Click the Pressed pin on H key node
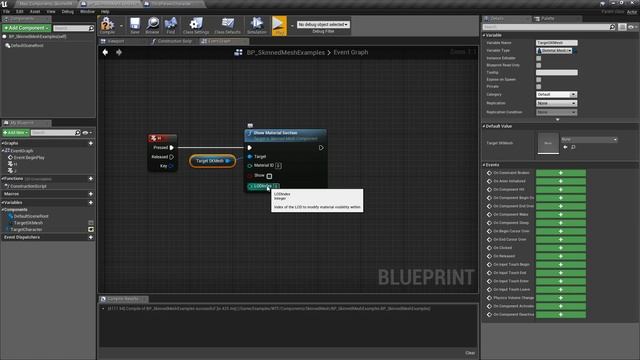 (172, 147)
